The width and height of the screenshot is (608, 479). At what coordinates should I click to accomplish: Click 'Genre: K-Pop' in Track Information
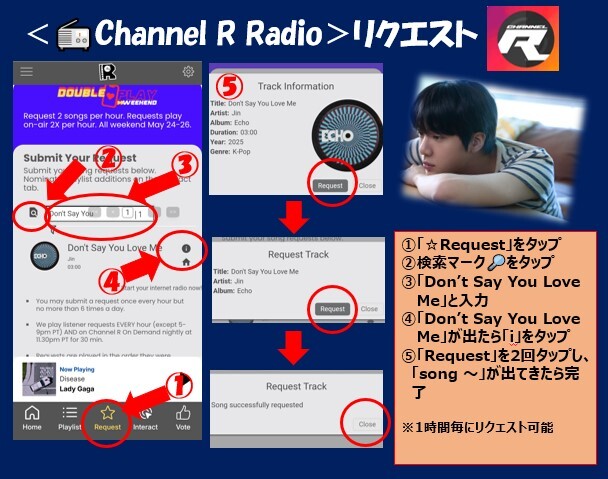(x=230, y=152)
